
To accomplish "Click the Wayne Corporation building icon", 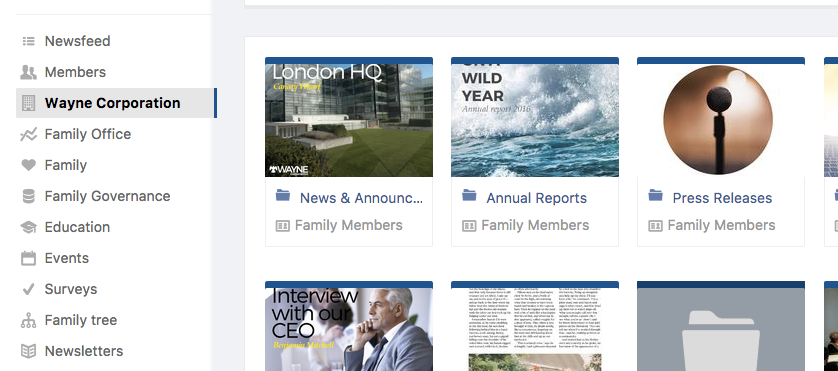I will click(28, 103).
